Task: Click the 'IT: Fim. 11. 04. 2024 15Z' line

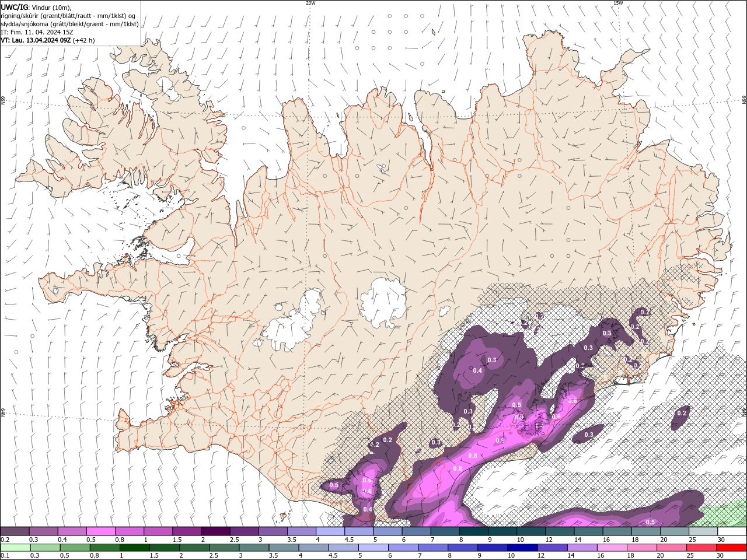Action: click(37, 32)
